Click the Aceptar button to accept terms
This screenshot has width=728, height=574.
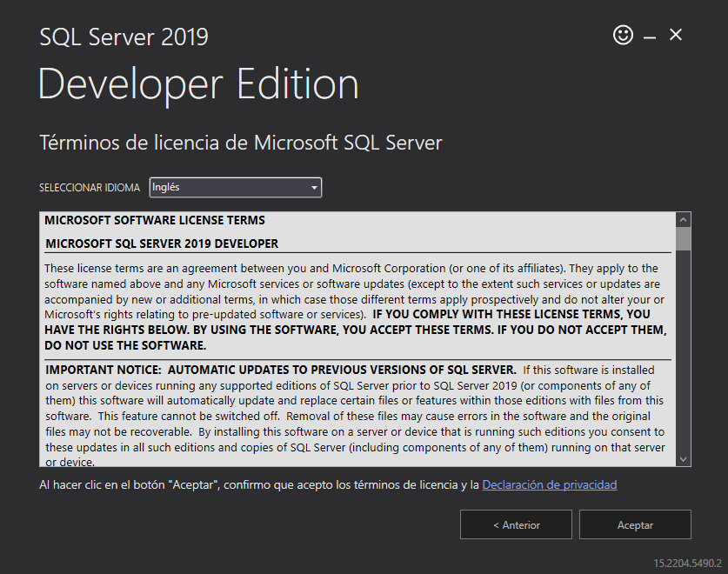pos(635,524)
